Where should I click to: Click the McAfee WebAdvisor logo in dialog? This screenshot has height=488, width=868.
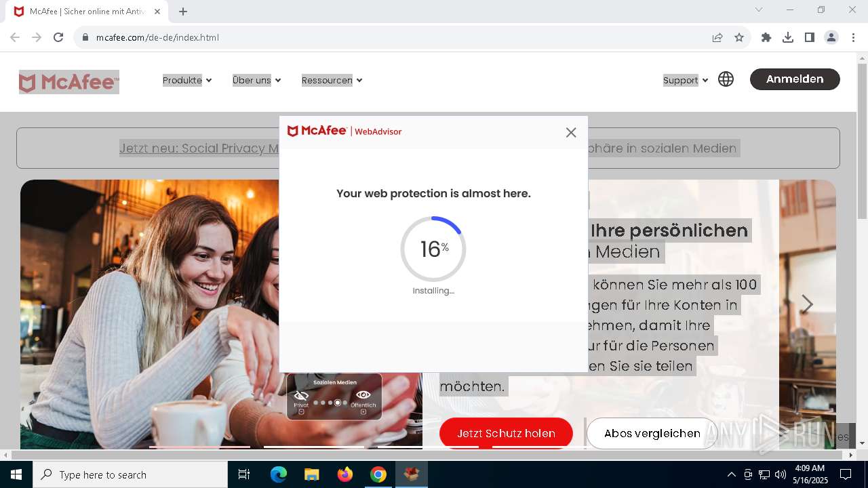344,131
